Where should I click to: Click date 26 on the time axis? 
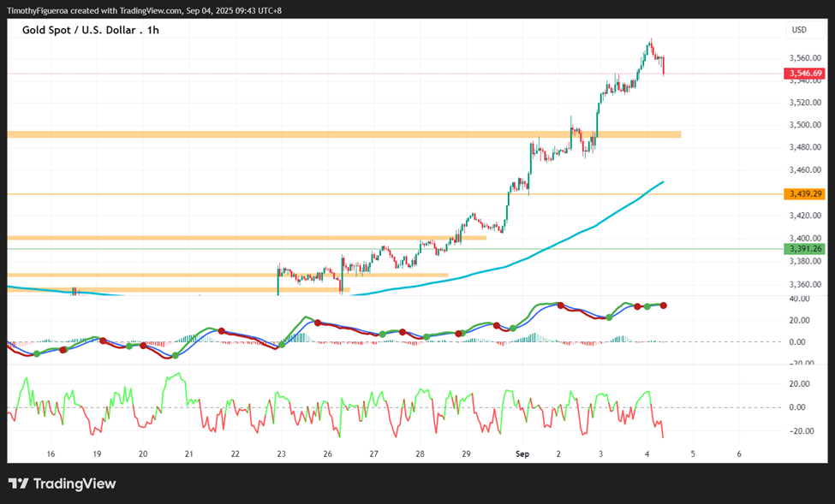pyautogui.click(x=327, y=454)
